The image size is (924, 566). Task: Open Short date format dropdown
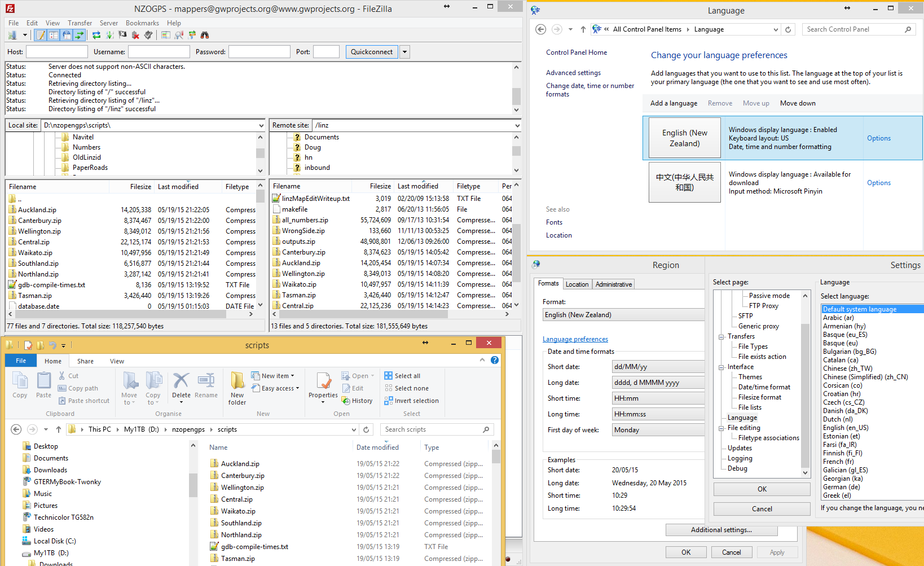[658, 367]
